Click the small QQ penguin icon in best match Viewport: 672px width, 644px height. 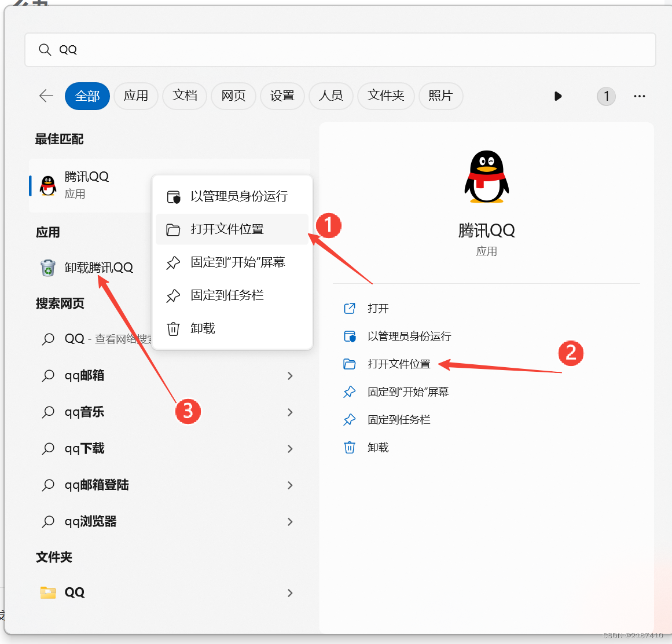tap(48, 186)
